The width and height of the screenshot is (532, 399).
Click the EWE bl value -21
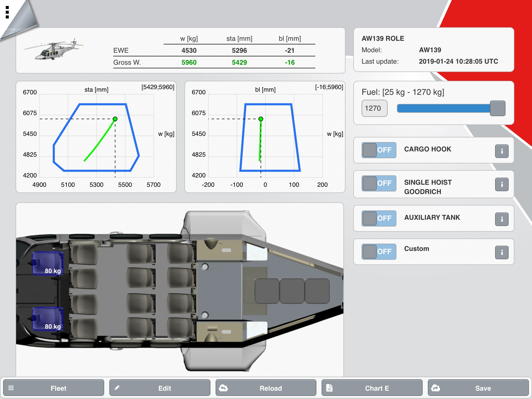click(290, 50)
